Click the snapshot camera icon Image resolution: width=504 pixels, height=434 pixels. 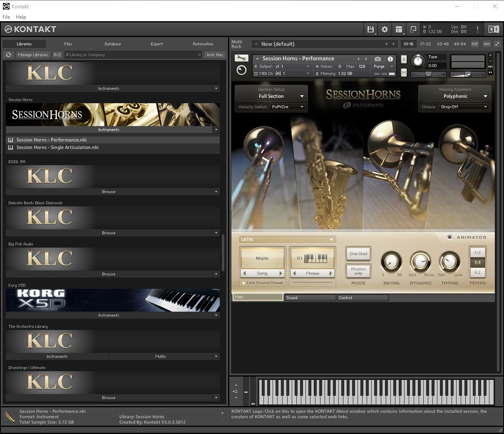coord(377,59)
